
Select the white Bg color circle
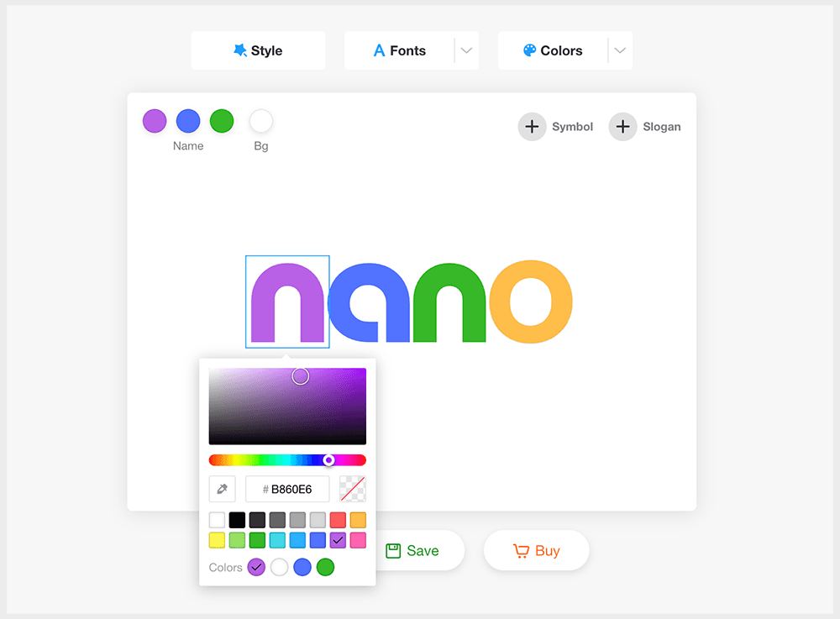261,121
